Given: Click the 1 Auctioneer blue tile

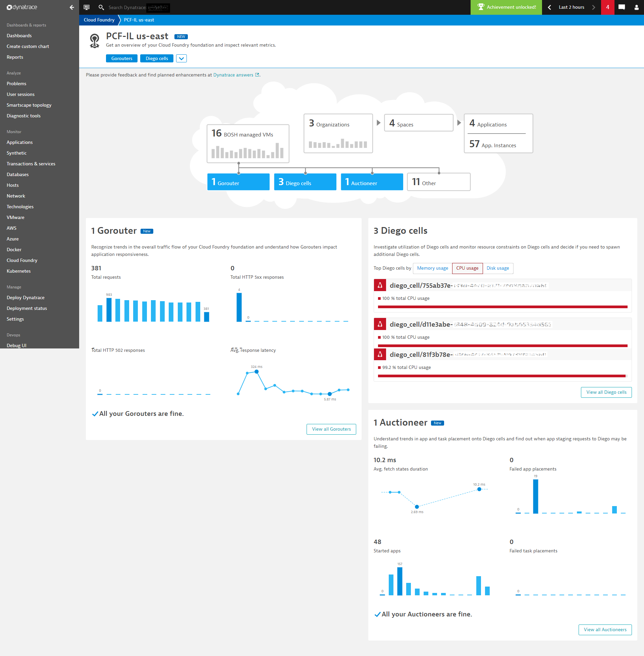Looking at the screenshot, I should point(372,182).
